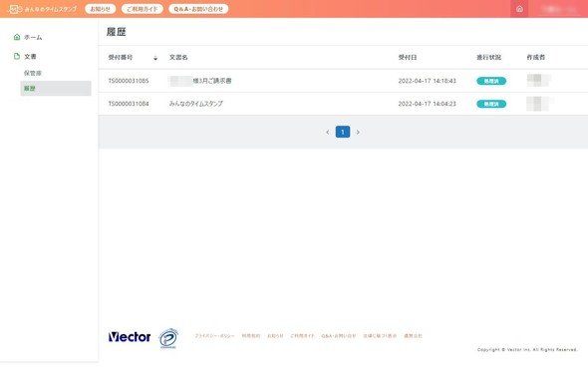This screenshot has height=391, width=588.
Task: Open the お知らせ header button
Action: tap(100, 9)
